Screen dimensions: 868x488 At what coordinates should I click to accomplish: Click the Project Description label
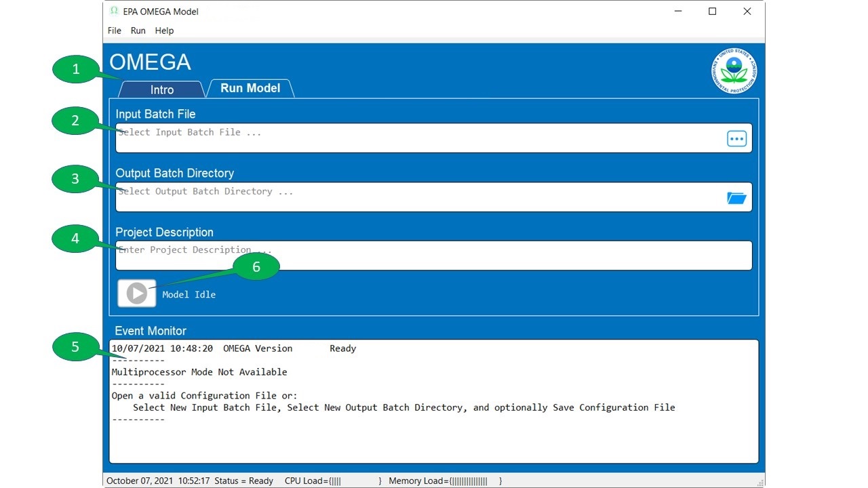pos(165,232)
